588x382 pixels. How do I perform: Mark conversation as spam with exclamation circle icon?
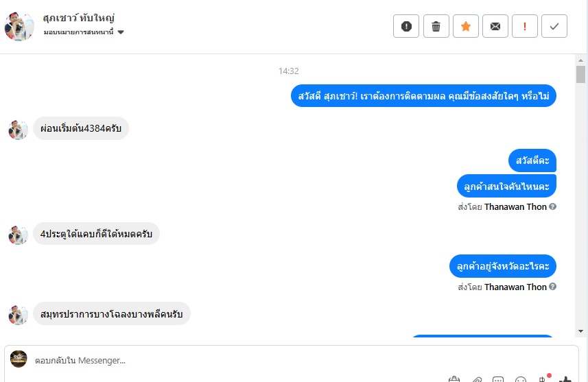point(406,26)
